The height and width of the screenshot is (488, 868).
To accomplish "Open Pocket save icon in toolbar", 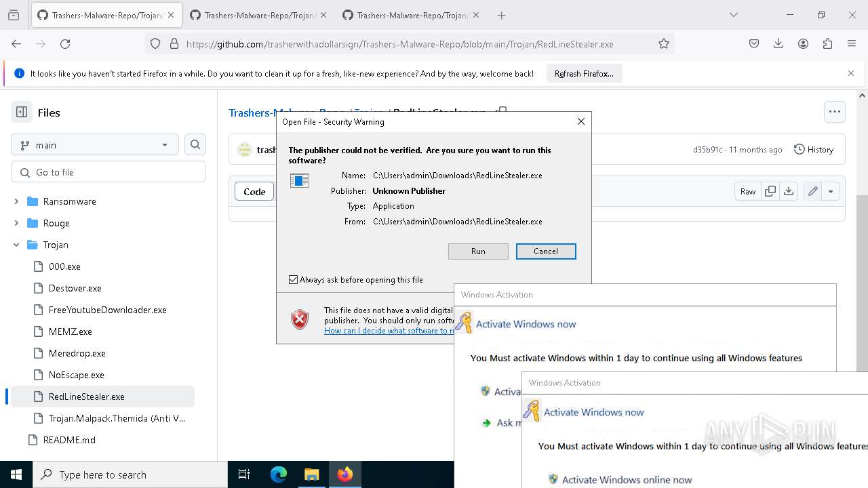I will tap(754, 43).
